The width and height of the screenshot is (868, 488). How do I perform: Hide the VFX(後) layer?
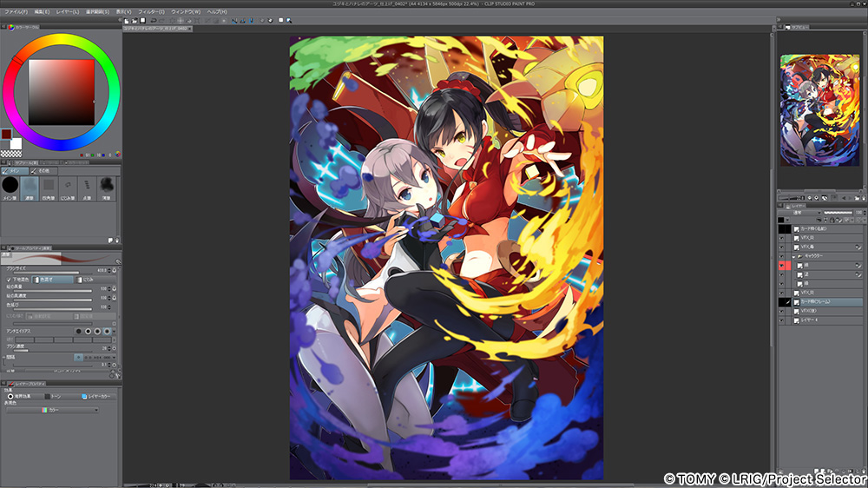pos(782,311)
